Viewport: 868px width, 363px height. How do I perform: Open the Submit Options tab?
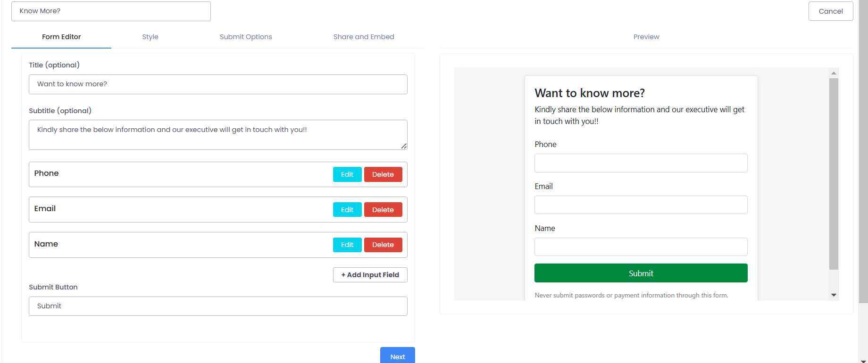pos(246,37)
